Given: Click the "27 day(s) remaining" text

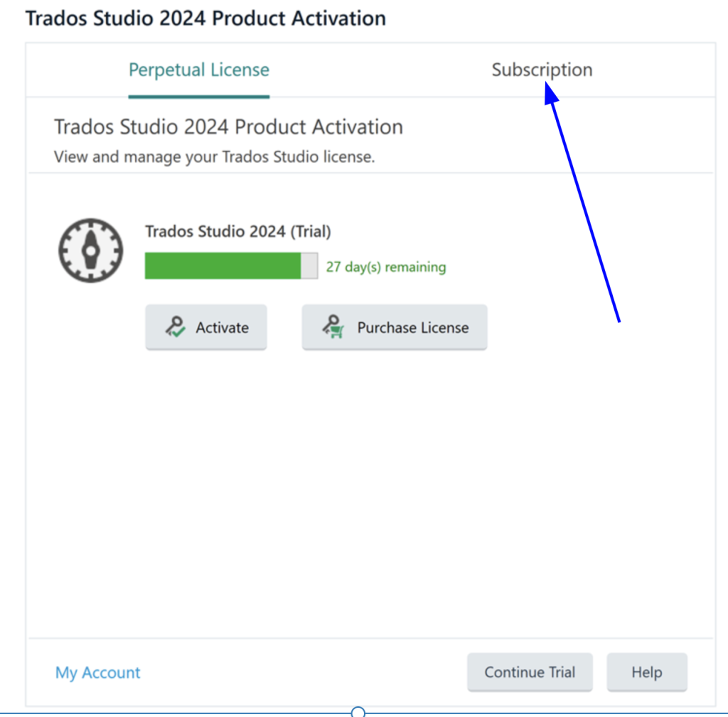Looking at the screenshot, I should coord(386,267).
